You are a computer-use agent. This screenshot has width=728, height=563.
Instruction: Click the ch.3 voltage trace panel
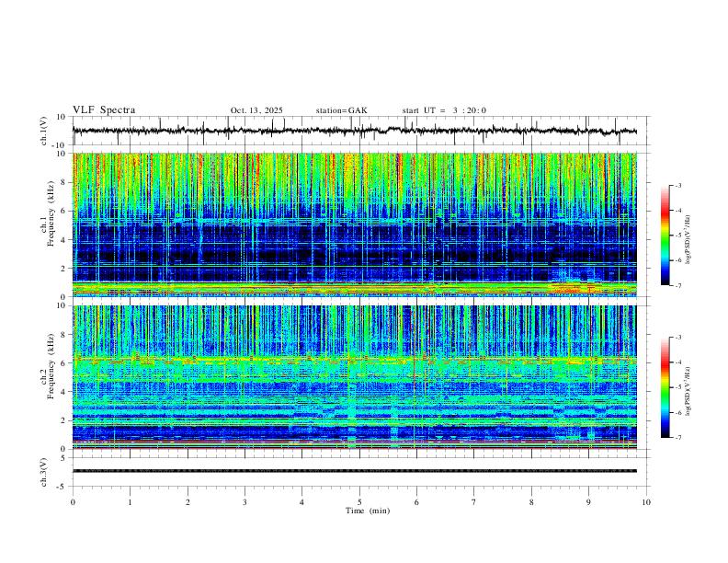pyautogui.click(x=359, y=472)
